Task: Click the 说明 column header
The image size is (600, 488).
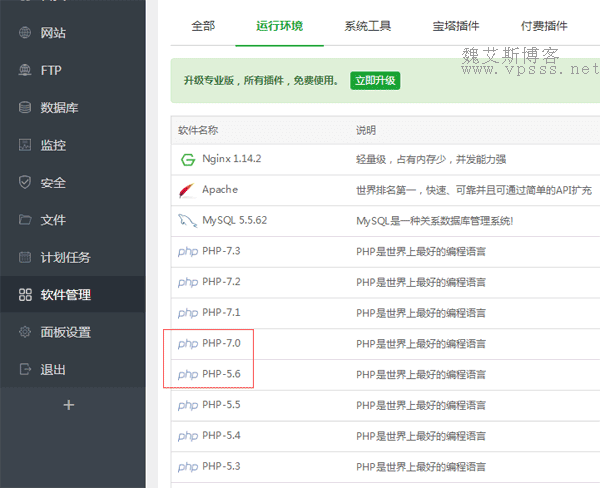Action: [366, 130]
